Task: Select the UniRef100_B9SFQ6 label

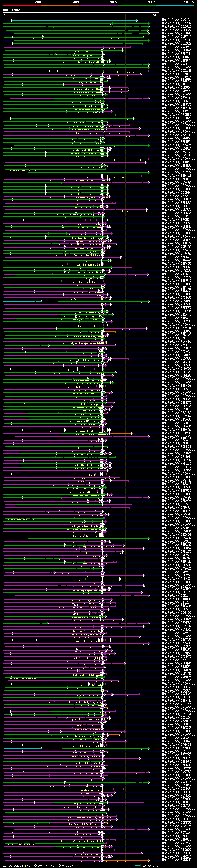Action: (x=176, y=853)
